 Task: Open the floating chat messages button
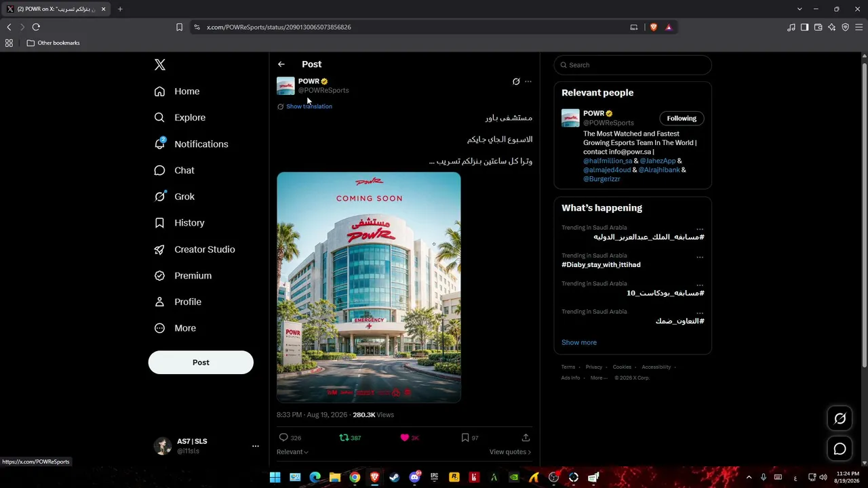840,449
